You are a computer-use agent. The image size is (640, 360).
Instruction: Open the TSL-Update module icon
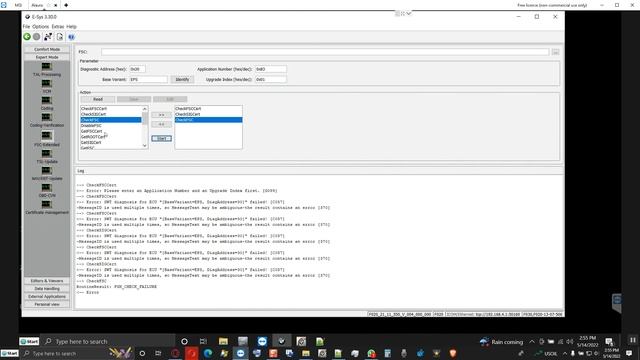[47, 153]
